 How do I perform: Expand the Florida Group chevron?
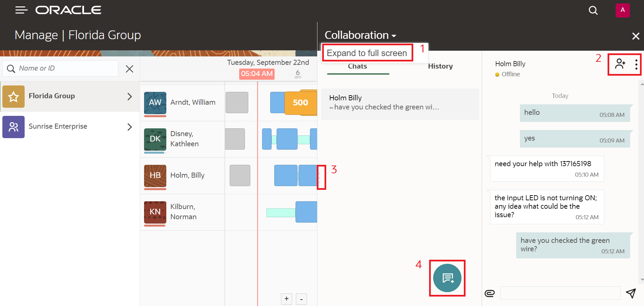[x=129, y=96]
